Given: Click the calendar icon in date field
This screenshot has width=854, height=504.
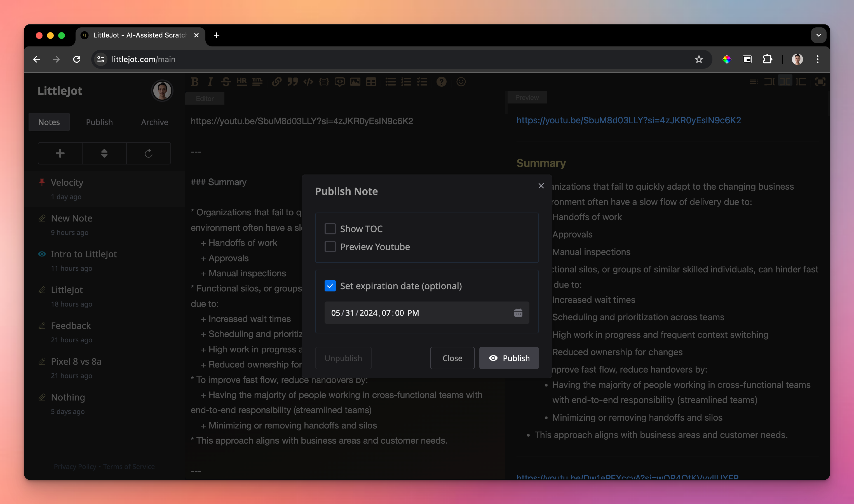Looking at the screenshot, I should (x=518, y=313).
